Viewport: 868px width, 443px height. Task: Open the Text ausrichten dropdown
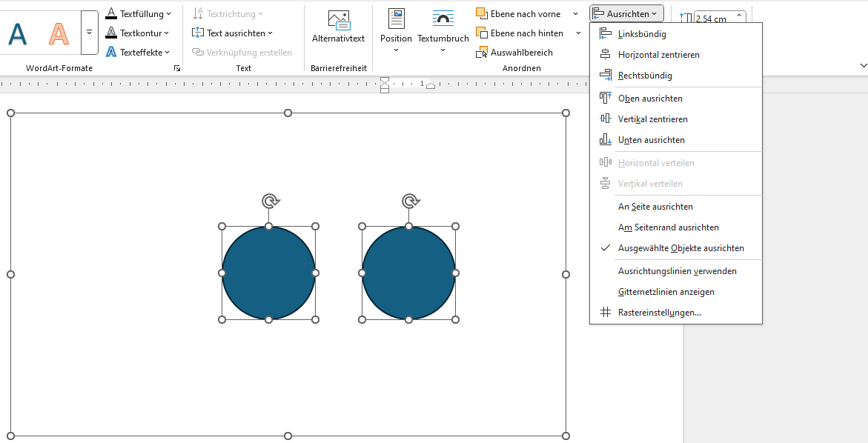(233, 33)
